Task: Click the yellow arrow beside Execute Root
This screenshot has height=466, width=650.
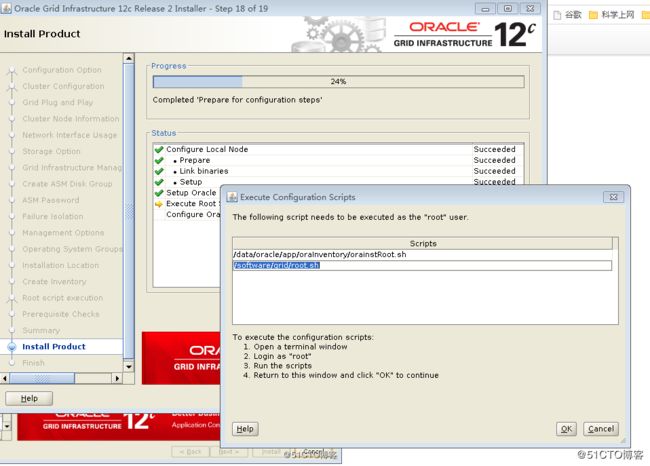Action: coord(159,204)
